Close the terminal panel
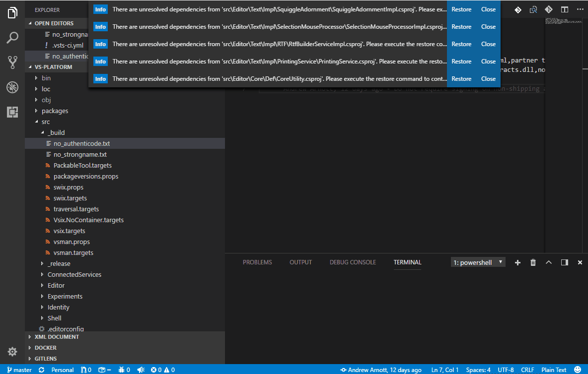Image resolution: width=588 pixels, height=374 pixels. 580,262
